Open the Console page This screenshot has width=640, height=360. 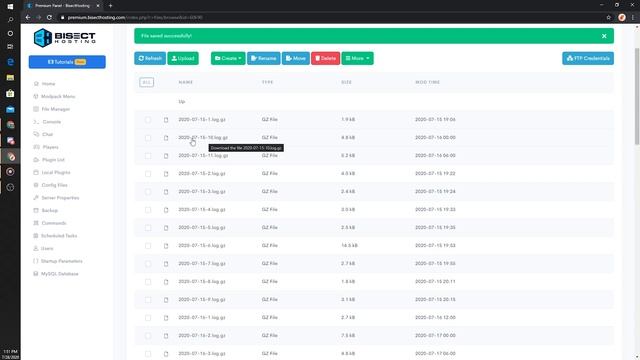point(47,122)
